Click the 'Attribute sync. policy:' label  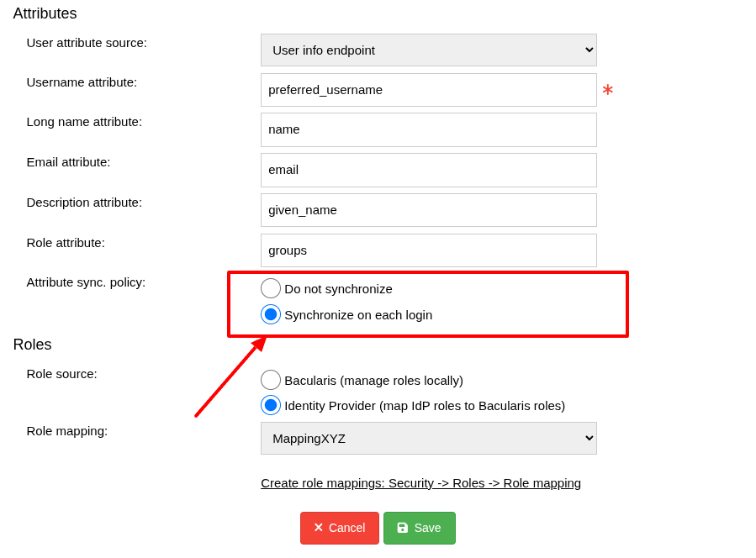86,282
